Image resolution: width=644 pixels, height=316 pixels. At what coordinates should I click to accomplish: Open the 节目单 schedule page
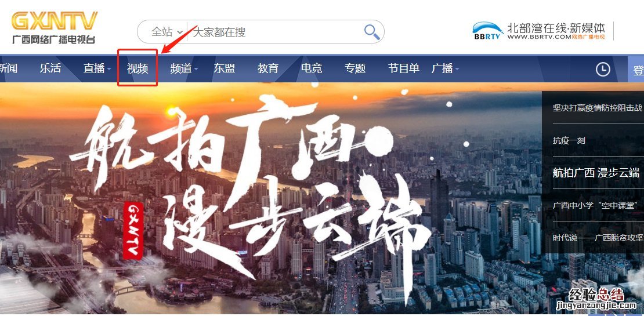(404, 68)
